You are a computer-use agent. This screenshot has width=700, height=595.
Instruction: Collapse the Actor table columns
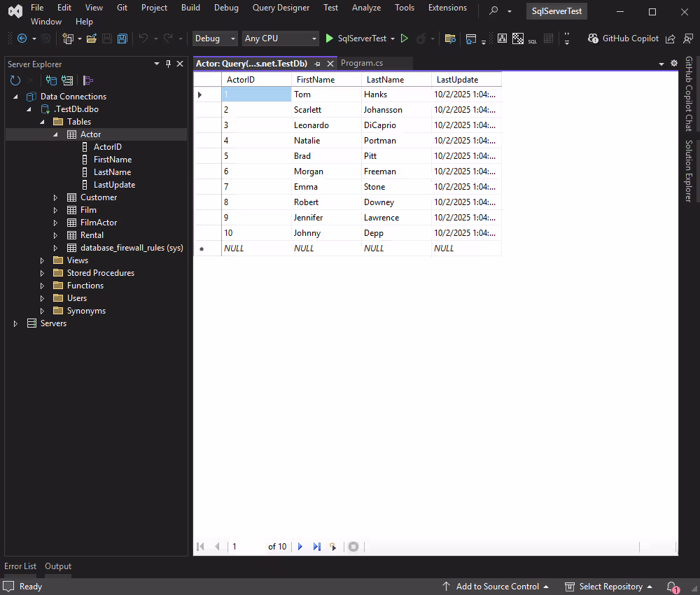(x=55, y=134)
